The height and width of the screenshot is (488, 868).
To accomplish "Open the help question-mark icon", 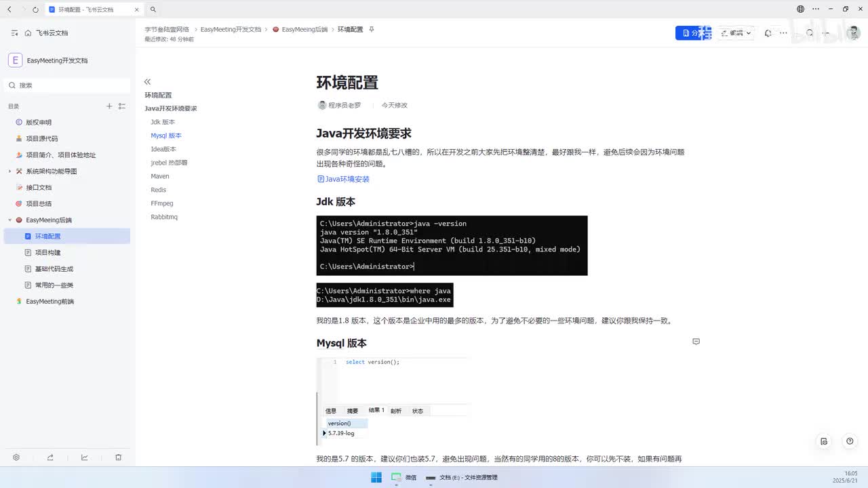I will tap(850, 441).
